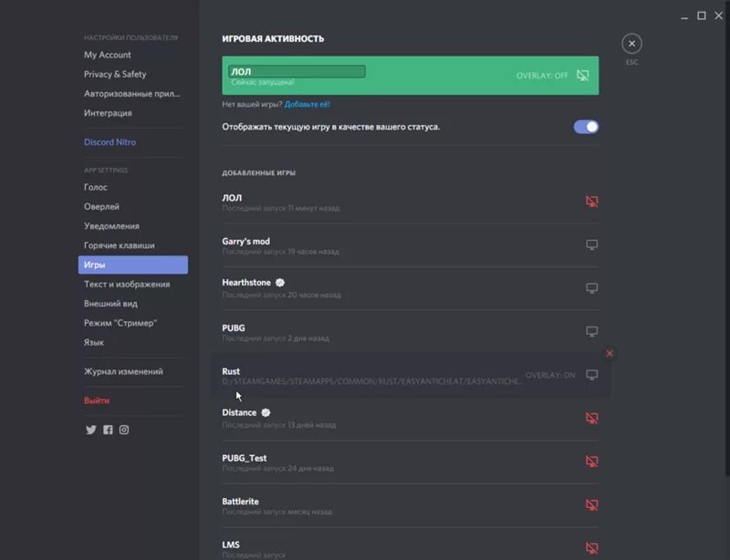Open Discord's Instagram page icon
The image size is (730, 560).
coord(124,430)
